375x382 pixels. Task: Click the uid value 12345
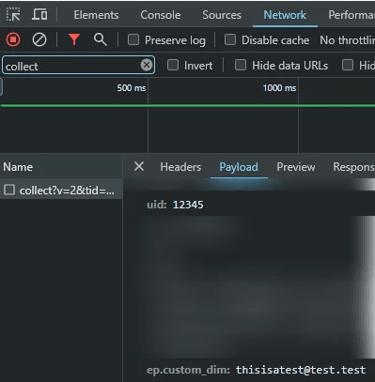[x=188, y=205]
